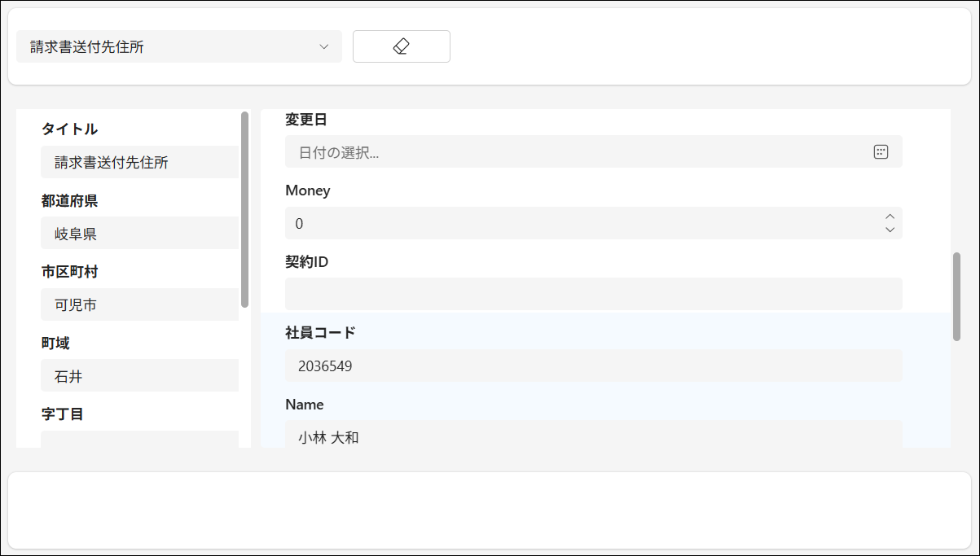Click the 社員コード label text
The height and width of the screenshot is (556, 980).
point(320,333)
